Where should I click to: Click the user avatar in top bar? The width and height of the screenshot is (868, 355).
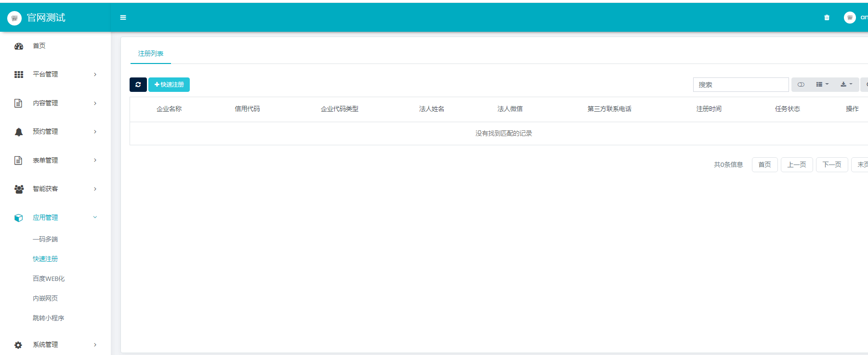pyautogui.click(x=850, y=17)
